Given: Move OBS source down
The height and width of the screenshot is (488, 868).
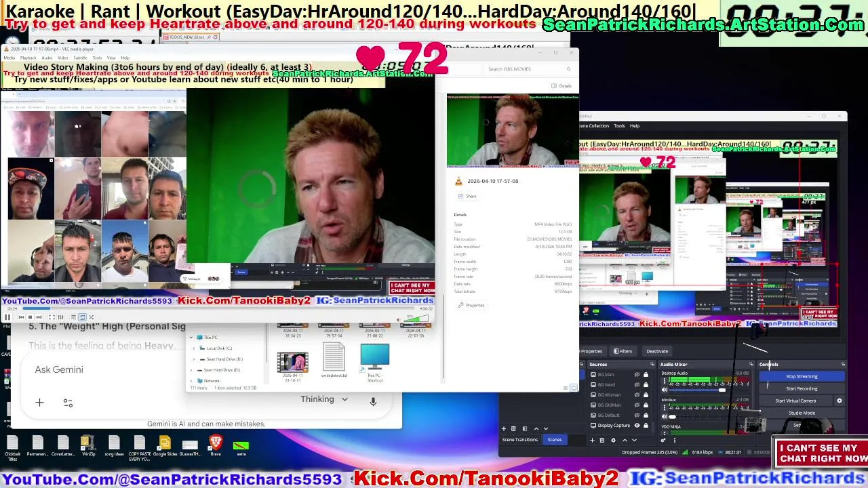Looking at the screenshot, I should (x=634, y=440).
